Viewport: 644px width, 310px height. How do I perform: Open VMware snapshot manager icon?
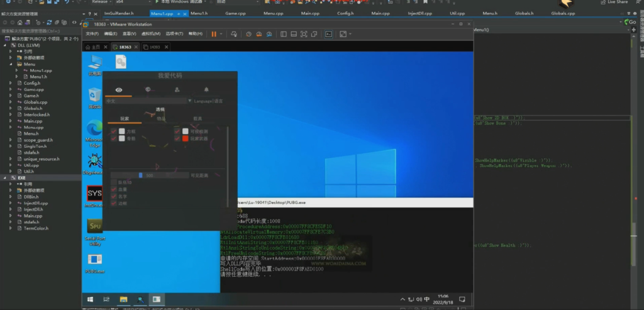(x=269, y=34)
